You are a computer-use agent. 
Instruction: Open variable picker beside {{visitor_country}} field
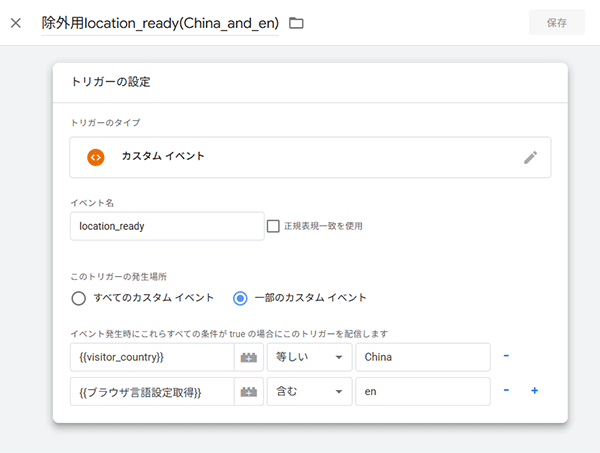point(249,357)
